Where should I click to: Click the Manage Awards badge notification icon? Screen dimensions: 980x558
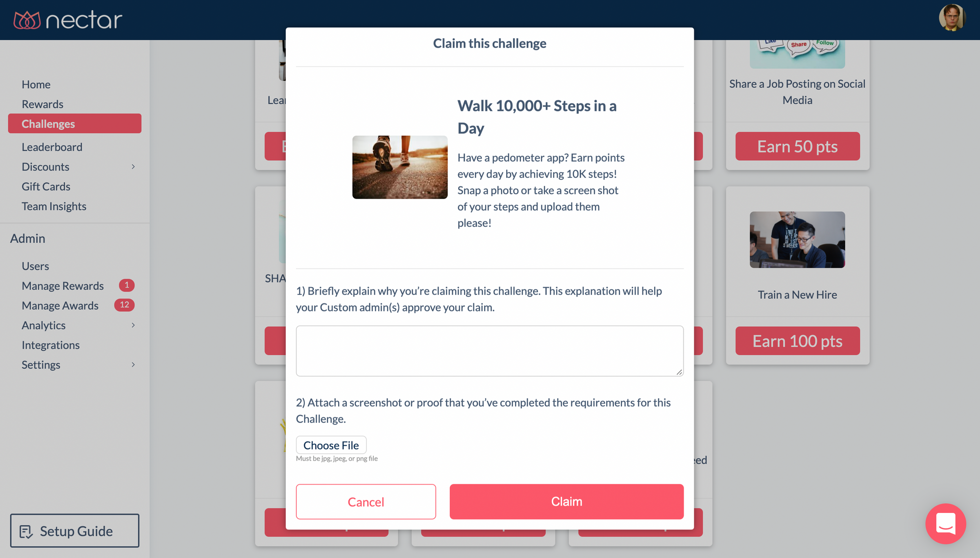(124, 305)
